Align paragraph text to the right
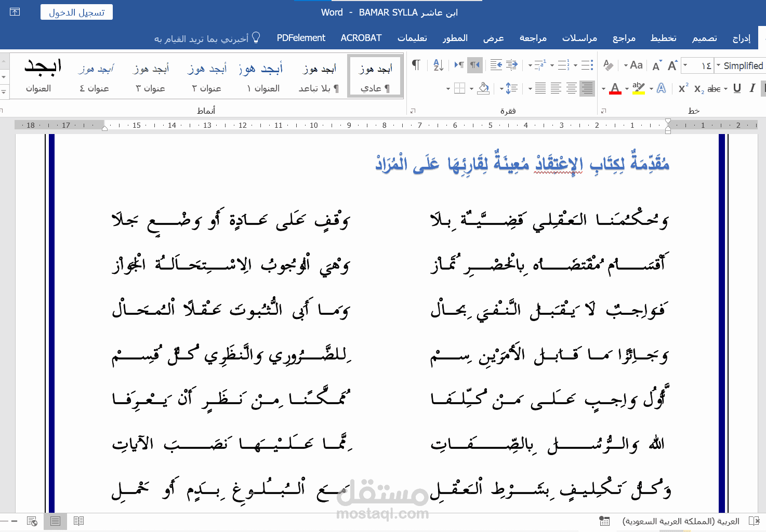Image resolution: width=766 pixels, height=532 pixels. 587,88
